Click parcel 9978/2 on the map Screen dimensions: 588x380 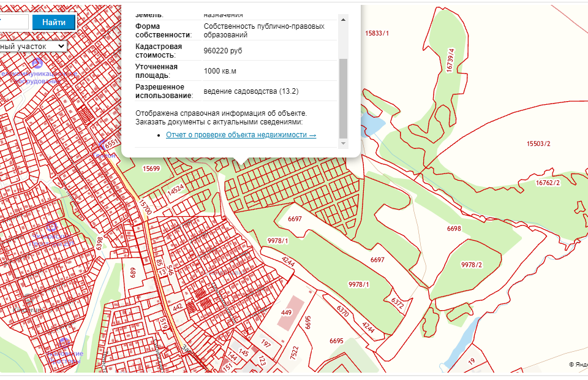click(471, 265)
